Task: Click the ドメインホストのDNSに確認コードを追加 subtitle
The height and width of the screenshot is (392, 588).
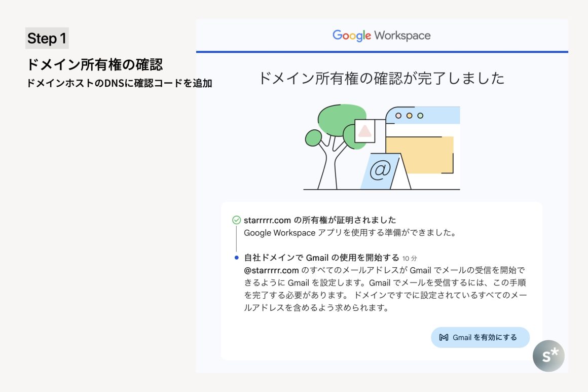Action: [x=119, y=83]
